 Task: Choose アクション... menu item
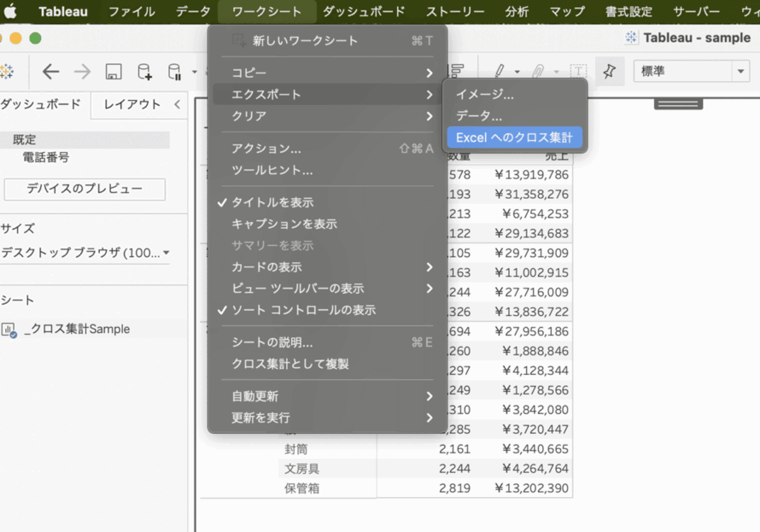327,149
